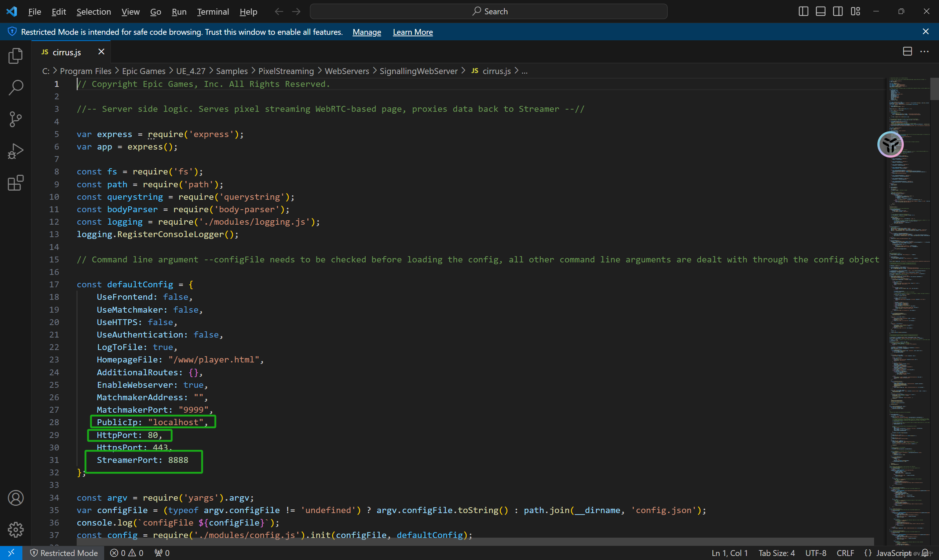Open the Run menu
Viewport: 939px width, 560px height.
click(179, 12)
